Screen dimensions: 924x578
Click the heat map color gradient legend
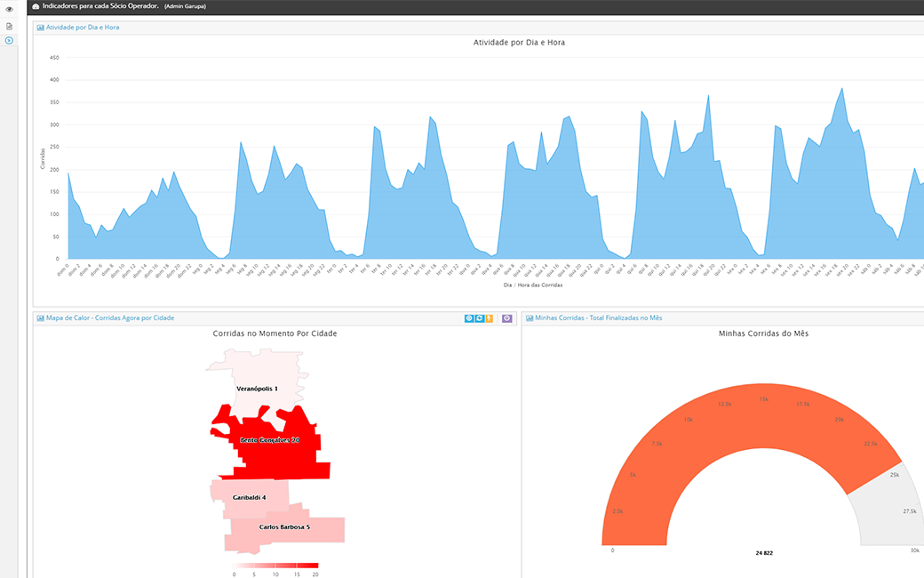coord(275,566)
